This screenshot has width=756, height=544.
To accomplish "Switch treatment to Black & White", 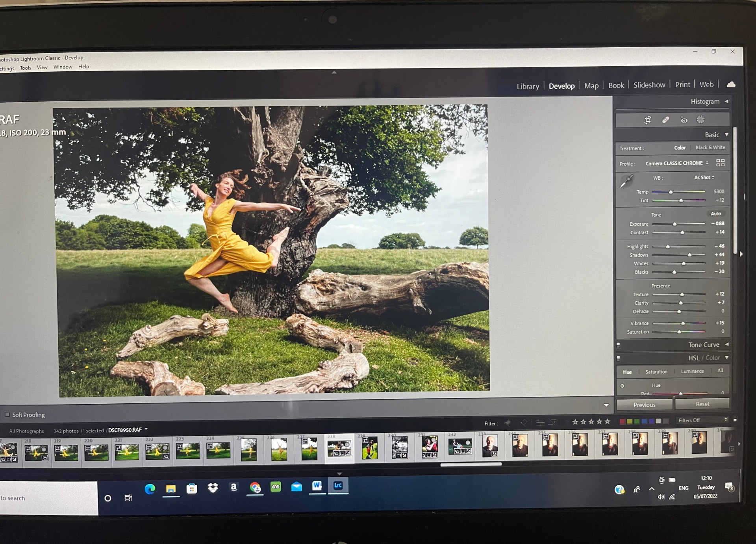I will click(x=710, y=147).
